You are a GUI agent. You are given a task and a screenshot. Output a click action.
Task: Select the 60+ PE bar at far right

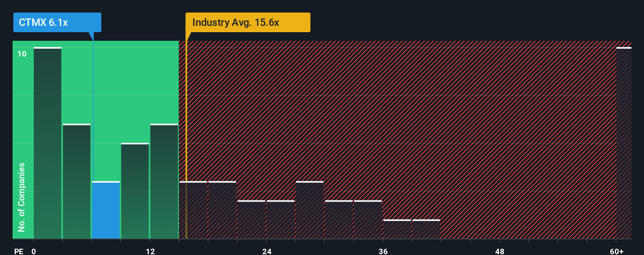pos(624,143)
